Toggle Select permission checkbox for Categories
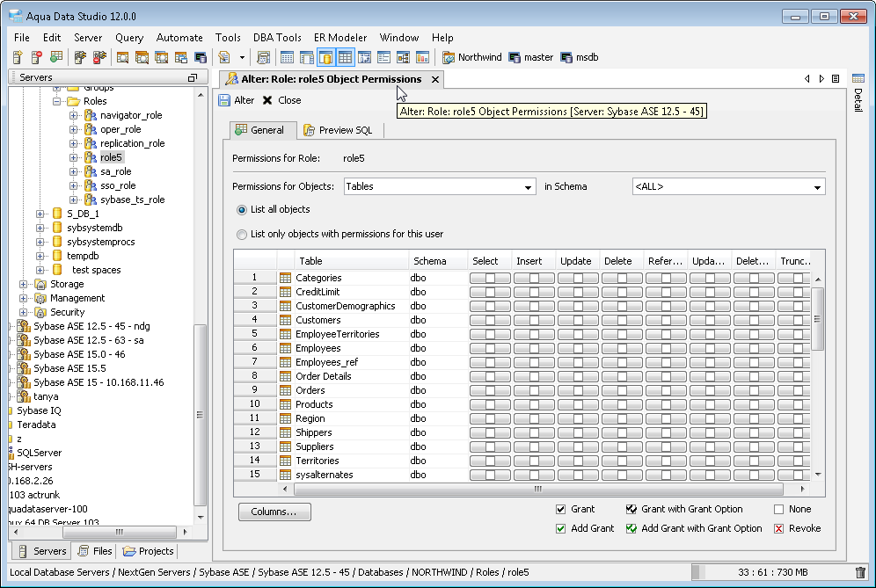 click(490, 278)
